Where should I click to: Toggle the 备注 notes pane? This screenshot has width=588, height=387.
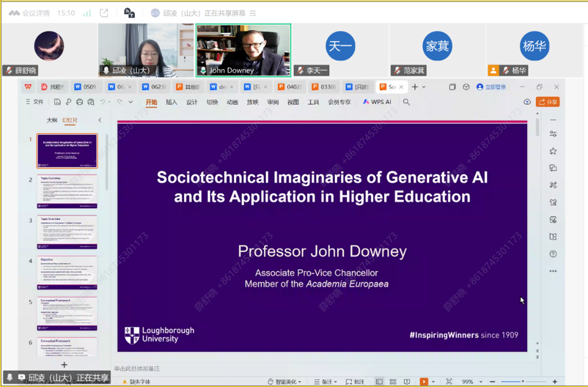326,382
